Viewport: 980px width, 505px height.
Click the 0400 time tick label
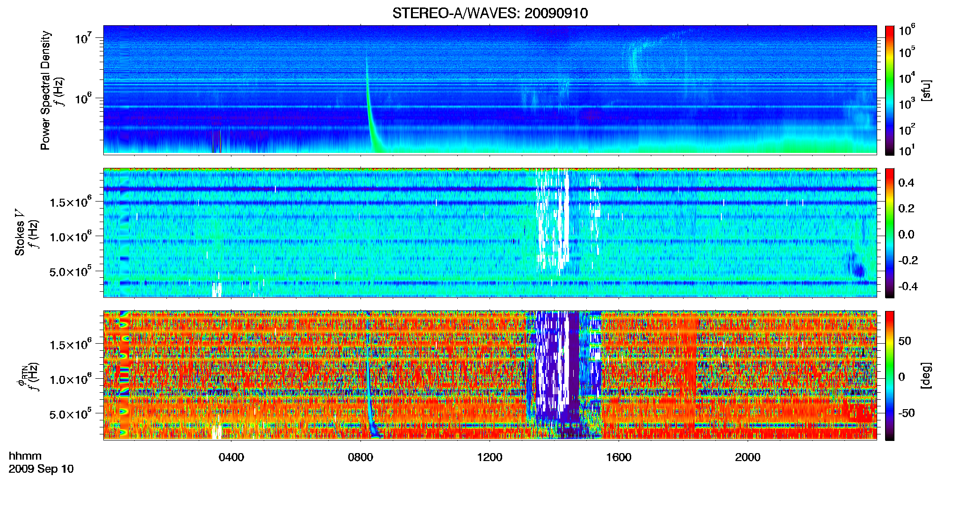coord(231,457)
